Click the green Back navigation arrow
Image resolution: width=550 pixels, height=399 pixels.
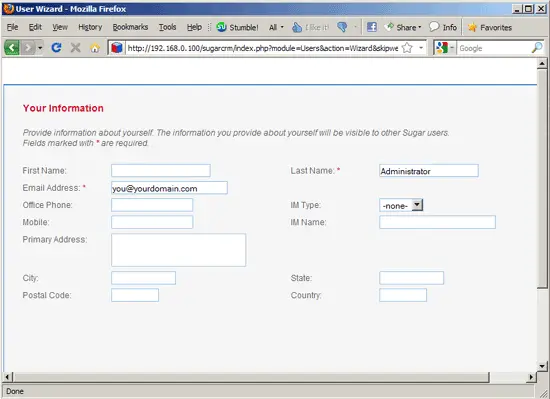12,47
